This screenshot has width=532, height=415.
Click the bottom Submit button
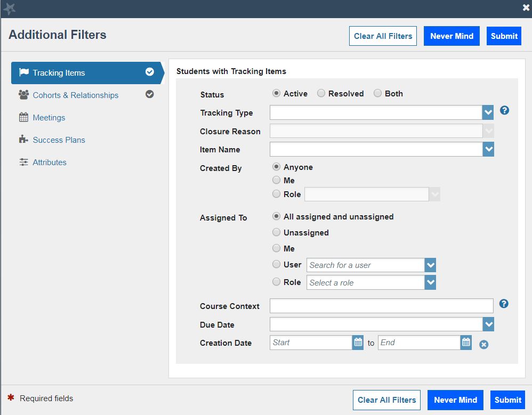coord(507,400)
